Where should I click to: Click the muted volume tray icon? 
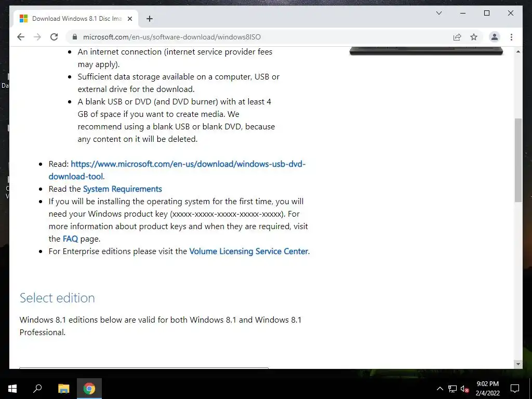click(464, 389)
